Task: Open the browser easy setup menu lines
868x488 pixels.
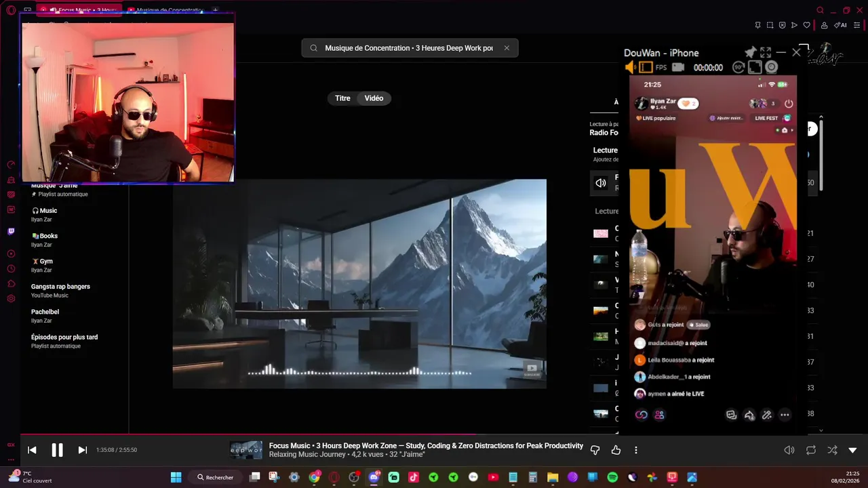Action: [x=857, y=25]
